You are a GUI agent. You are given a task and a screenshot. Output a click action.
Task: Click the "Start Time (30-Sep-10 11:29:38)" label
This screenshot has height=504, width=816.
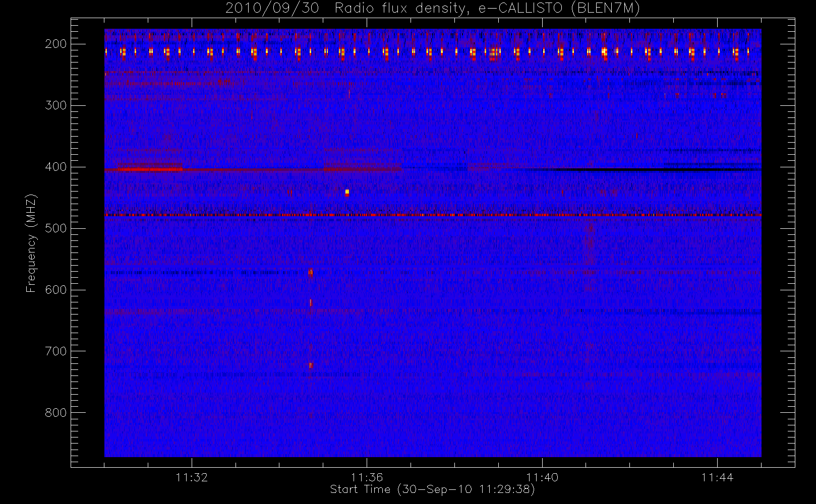click(x=432, y=489)
